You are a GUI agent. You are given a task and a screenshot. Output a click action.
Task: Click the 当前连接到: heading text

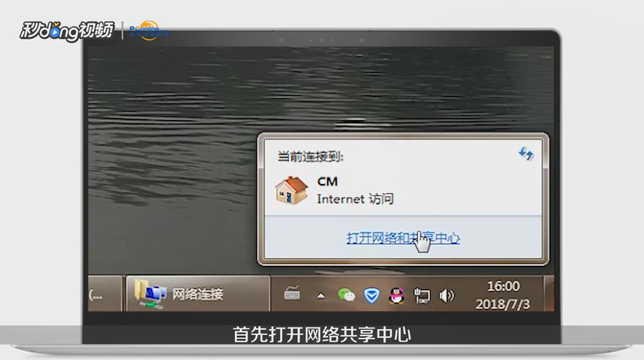(x=310, y=156)
